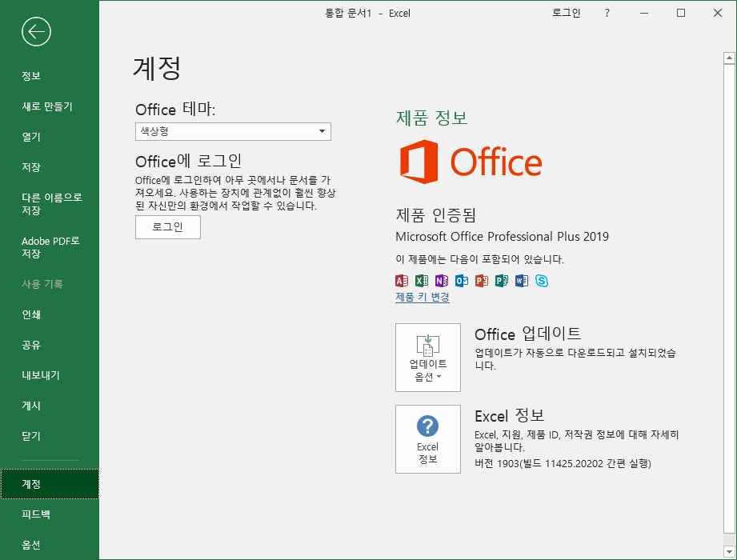Click the Outlook app icon

[x=462, y=281]
